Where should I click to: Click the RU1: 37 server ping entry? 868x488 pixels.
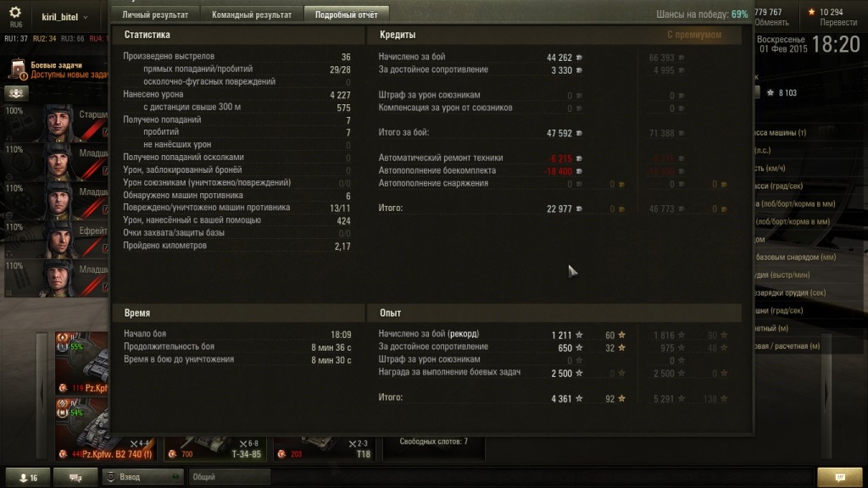(16, 39)
